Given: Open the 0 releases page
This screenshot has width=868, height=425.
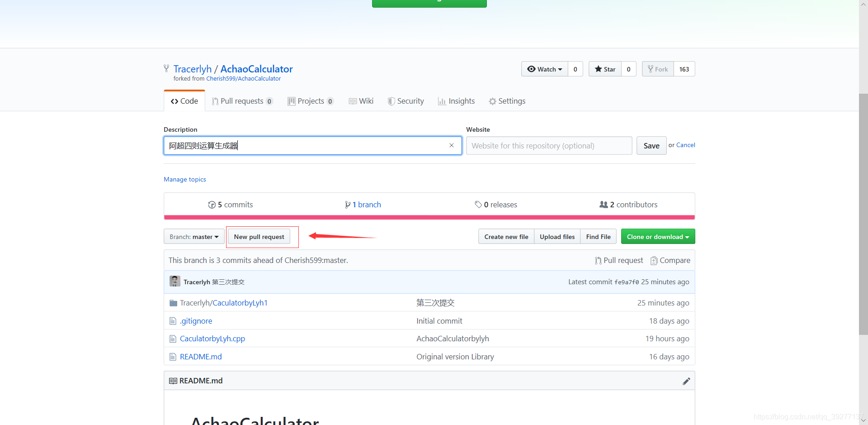Looking at the screenshot, I should point(496,205).
